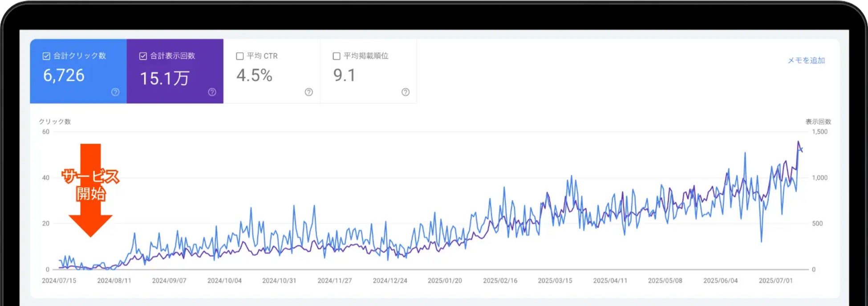Select the 4.5% average CTR card

[x=272, y=71]
